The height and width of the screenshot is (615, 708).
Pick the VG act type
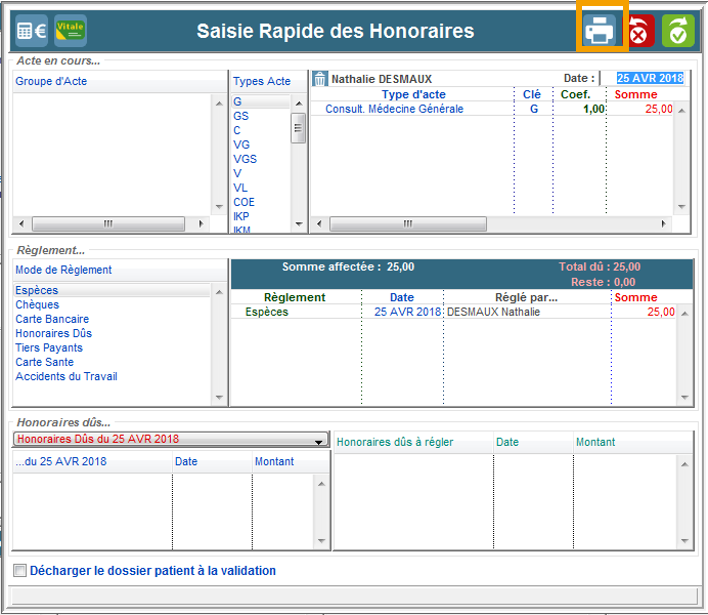[x=241, y=145]
